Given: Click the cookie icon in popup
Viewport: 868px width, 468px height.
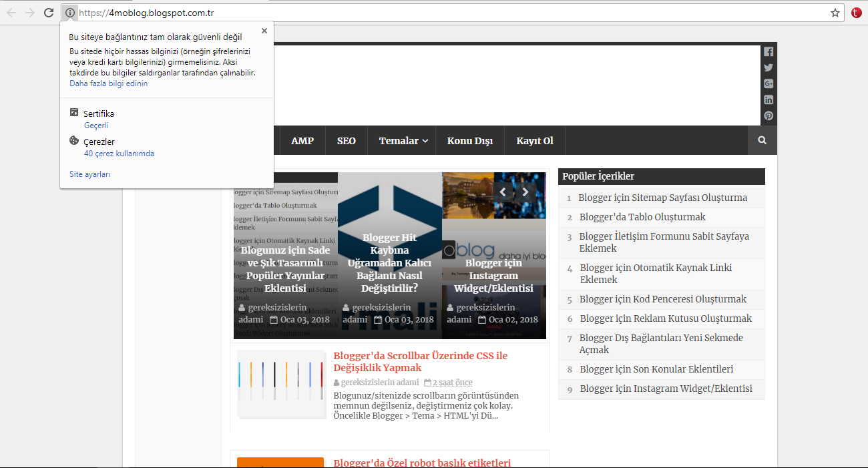Looking at the screenshot, I should click(74, 141).
